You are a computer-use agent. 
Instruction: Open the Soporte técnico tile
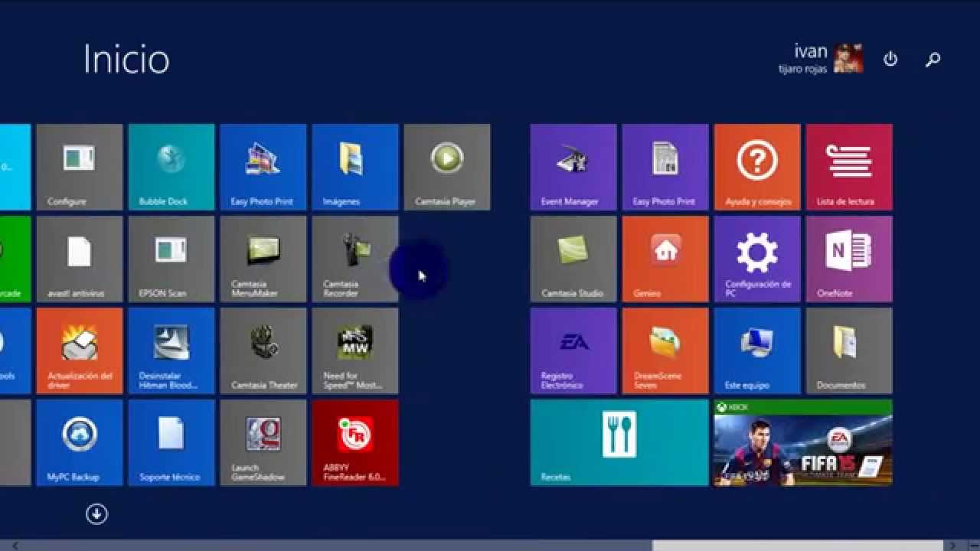click(x=171, y=442)
